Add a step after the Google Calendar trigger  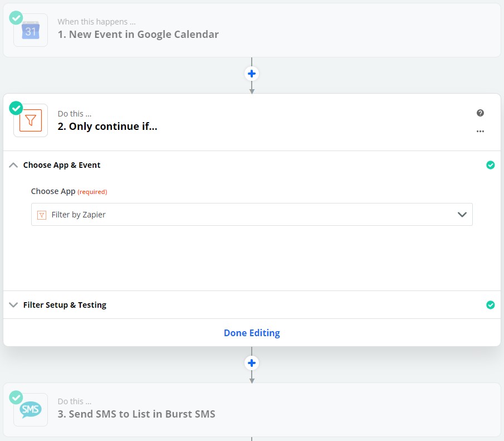(x=252, y=74)
